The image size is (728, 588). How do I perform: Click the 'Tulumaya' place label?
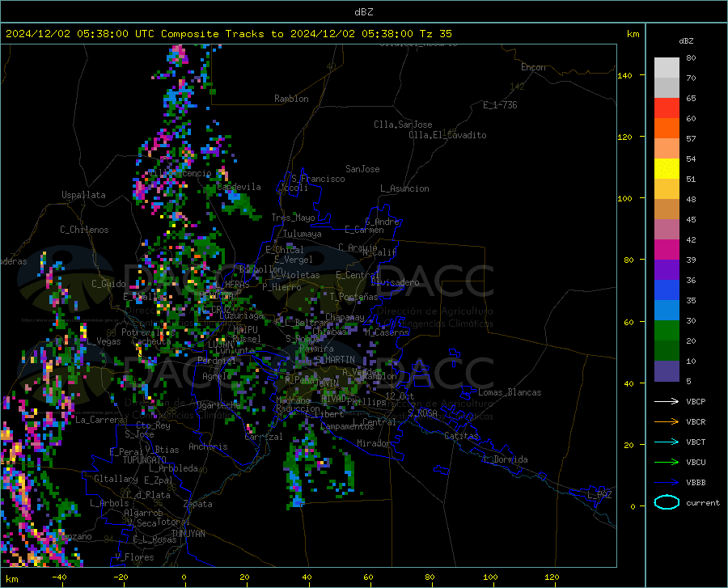pos(302,234)
